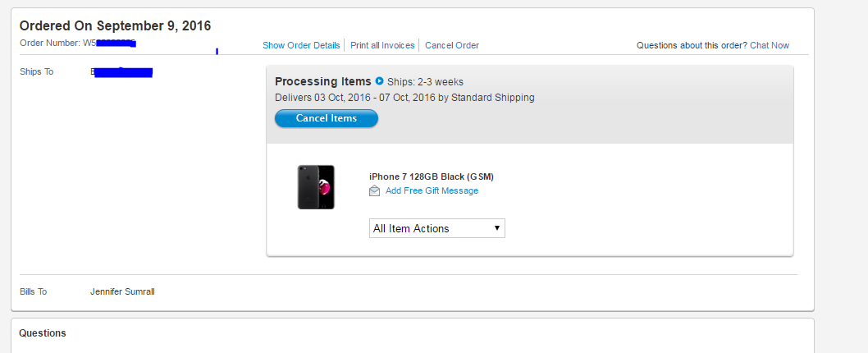Click the Ships: 2-3 weeks text
868x353 pixels.
(425, 82)
